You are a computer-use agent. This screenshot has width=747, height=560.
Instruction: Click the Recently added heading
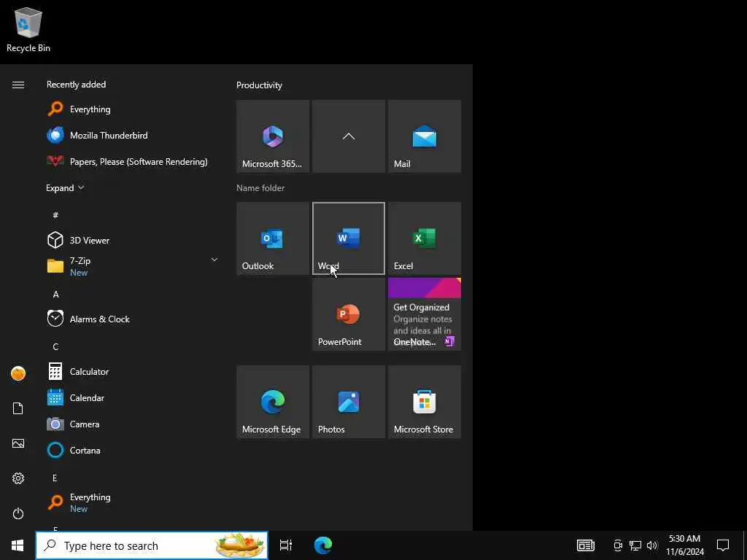coord(76,85)
